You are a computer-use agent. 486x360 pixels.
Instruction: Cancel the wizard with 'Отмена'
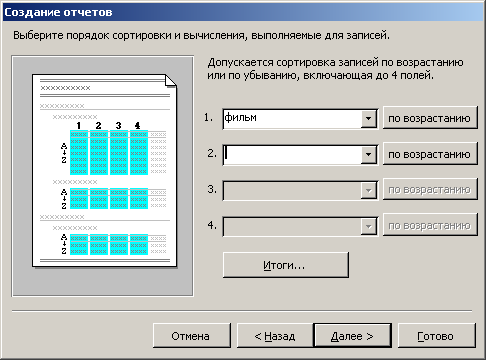coord(192,336)
